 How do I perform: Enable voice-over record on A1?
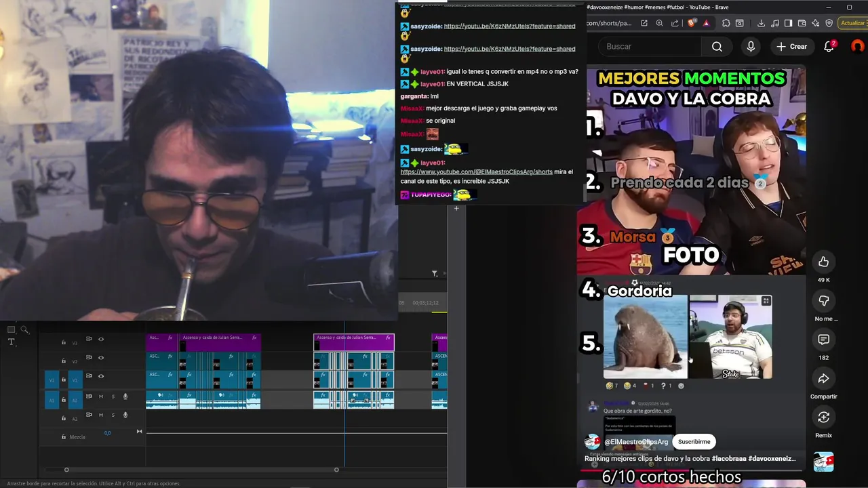coord(125,396)
